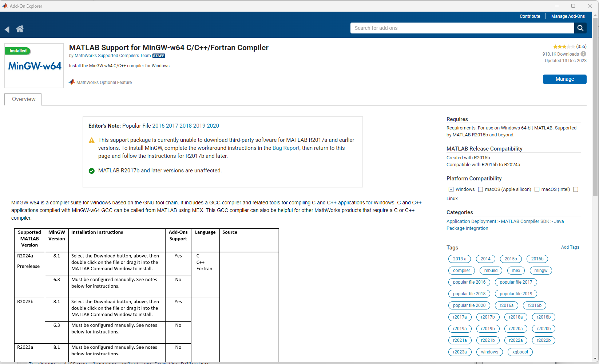Toggle the Windows platform checkbox
This screenshot has height=364, width=599.
click(x=451, y=189)
